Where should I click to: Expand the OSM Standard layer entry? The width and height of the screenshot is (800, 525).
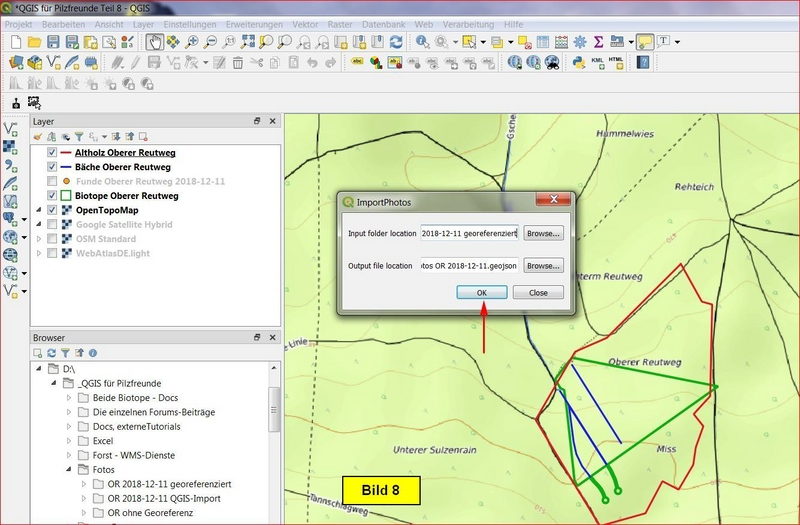(x=39, y=239)
